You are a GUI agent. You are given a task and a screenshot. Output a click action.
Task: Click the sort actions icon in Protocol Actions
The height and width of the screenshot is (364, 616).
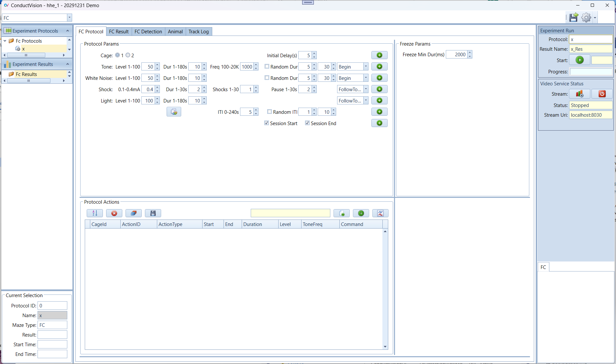tap(95, 213)
